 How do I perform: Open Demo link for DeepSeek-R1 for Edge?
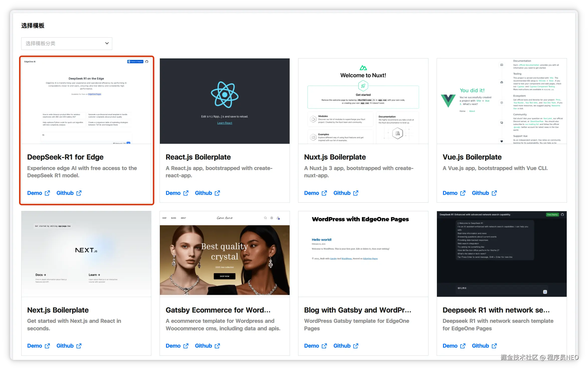(35, 193)
